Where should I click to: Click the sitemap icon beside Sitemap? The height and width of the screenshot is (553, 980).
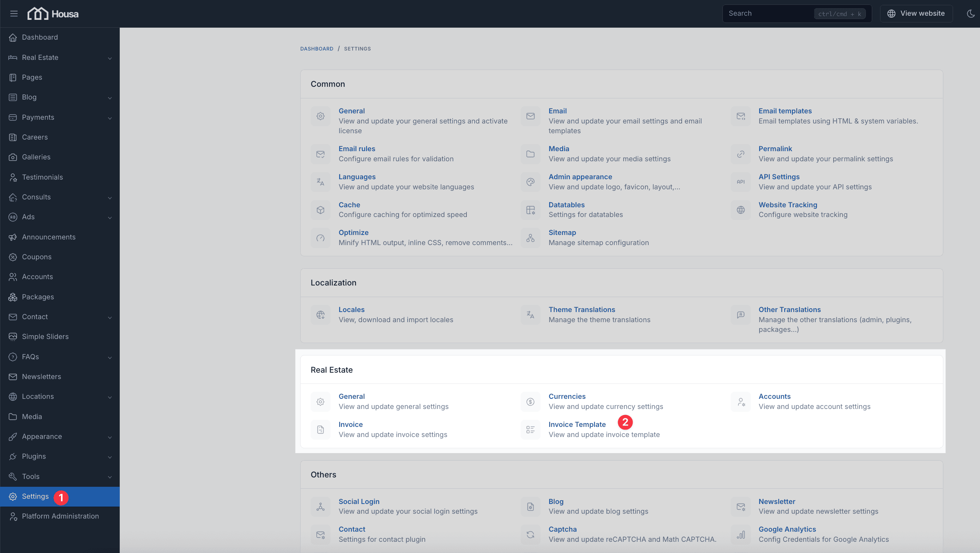pos(530,238)
